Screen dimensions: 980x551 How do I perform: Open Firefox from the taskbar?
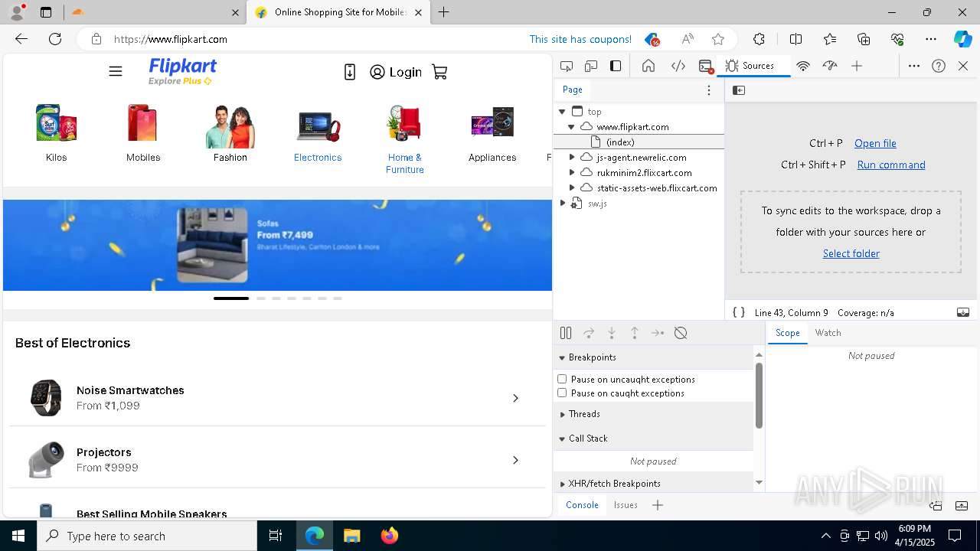pyautogui.click(x=390, y=536)
